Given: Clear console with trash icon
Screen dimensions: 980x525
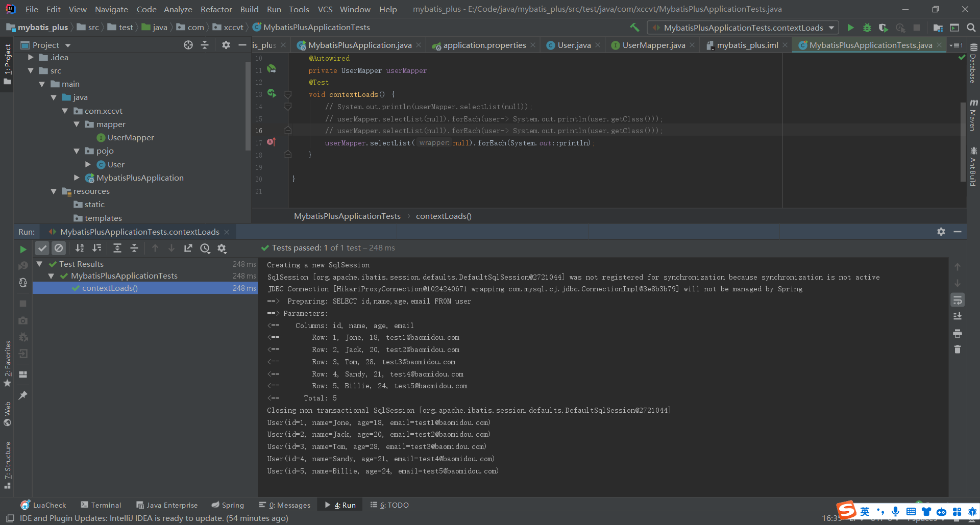Looking at the screenshot, I should [x=958, y=349].
